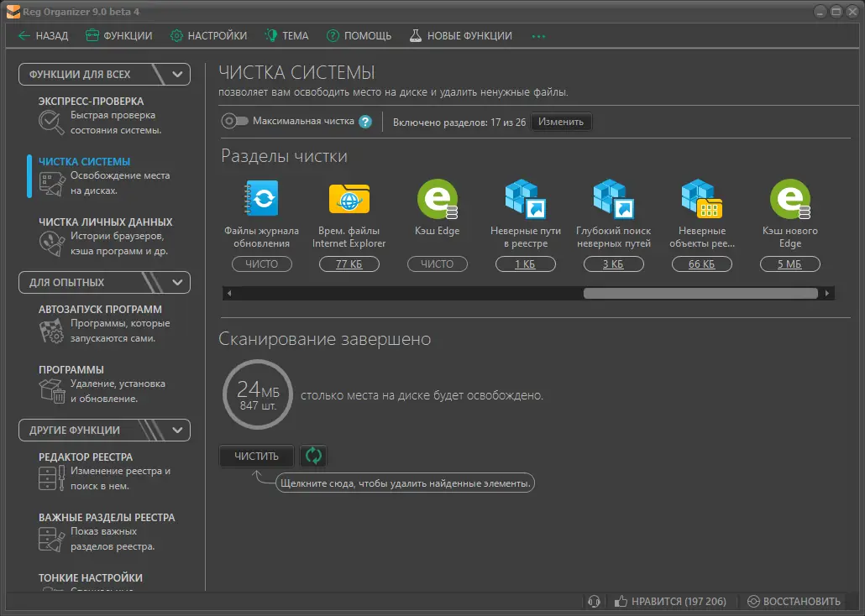Select ЭКСПРЕСС-ПРОВЕРКА in sidebar

[91, 102]
